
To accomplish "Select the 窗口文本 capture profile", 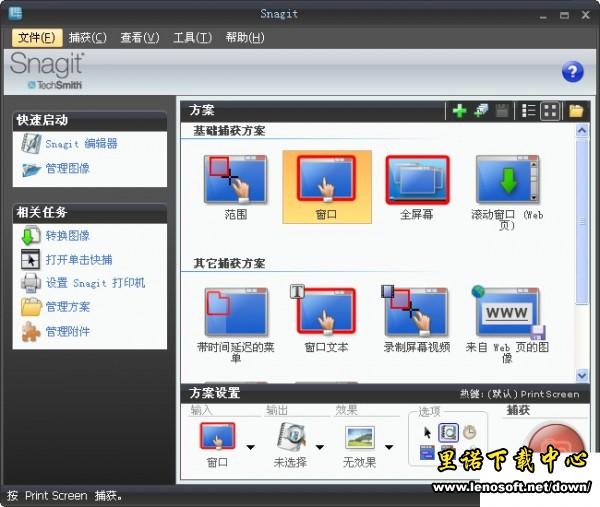I will pyautogui.click(x=326, y=320).
